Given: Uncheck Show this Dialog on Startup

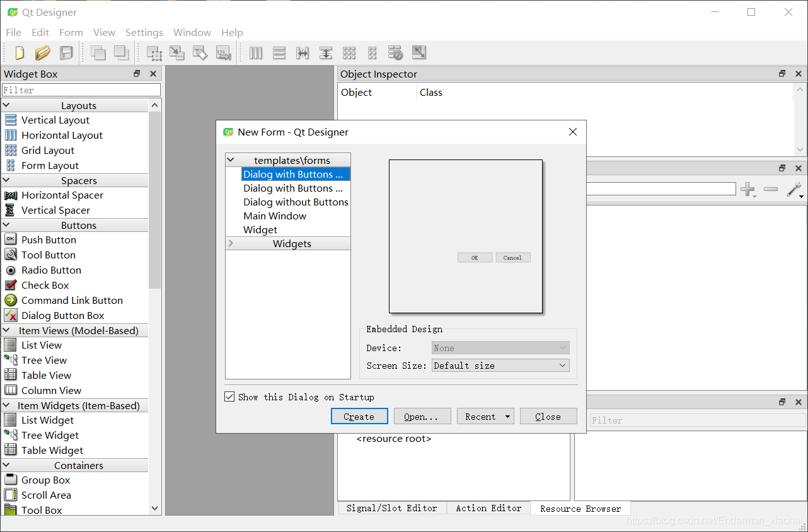Looking at the screenshot, I should 229,397.
